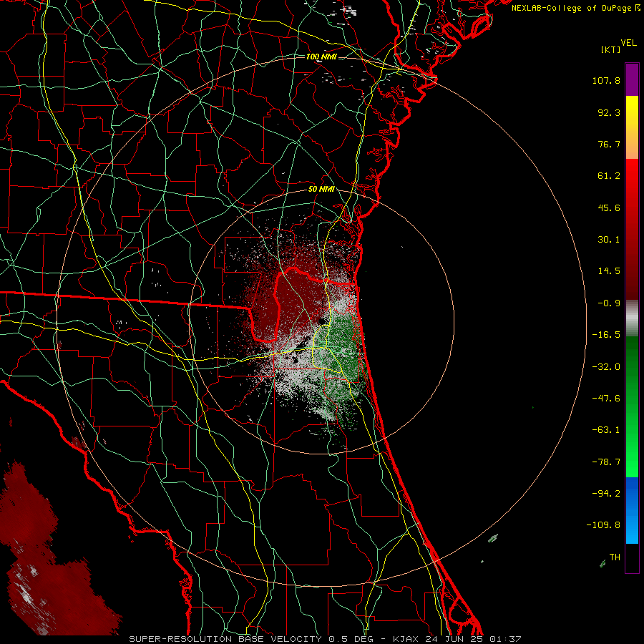Click the 14.5 velocity scale value
The image size is (644, 644).
click(609, 271)
